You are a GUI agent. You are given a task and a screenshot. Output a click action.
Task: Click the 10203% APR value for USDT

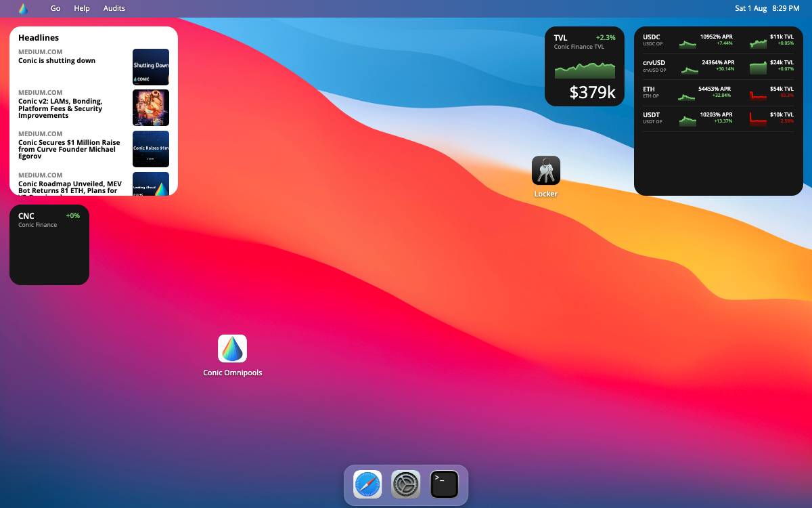717,114
